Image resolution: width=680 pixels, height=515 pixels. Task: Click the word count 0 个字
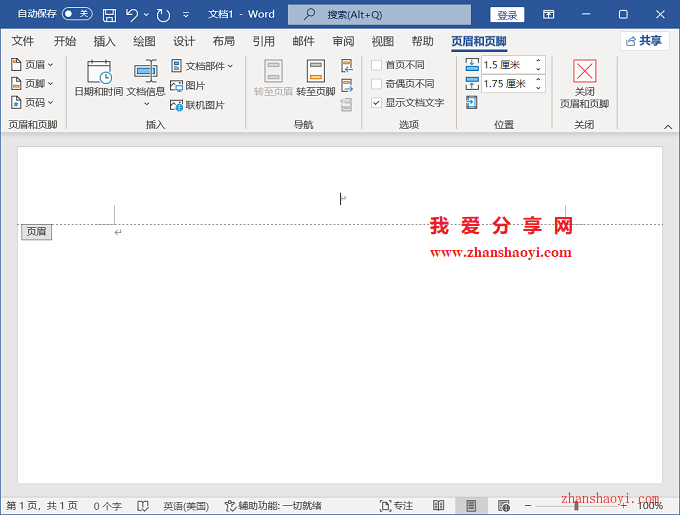[x=108, y=505]
